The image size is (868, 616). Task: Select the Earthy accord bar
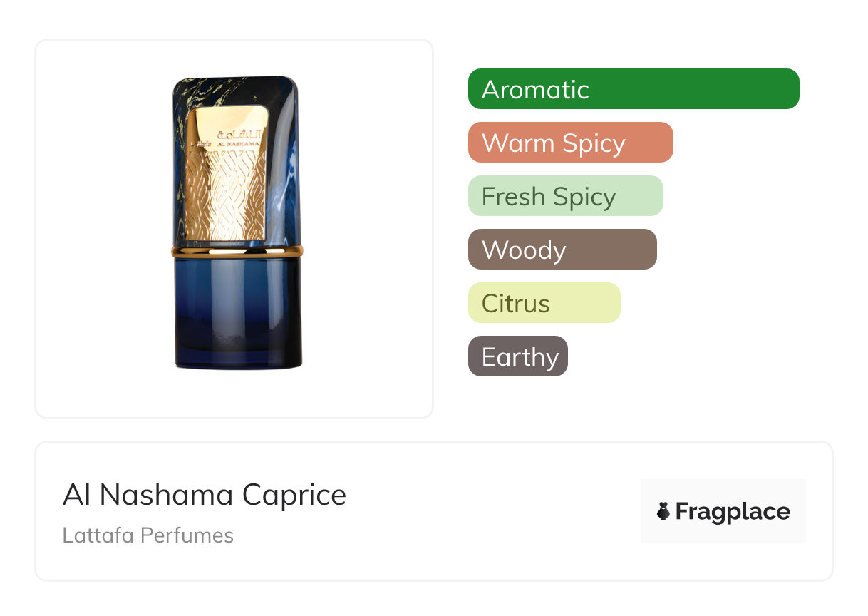point(517,356)
